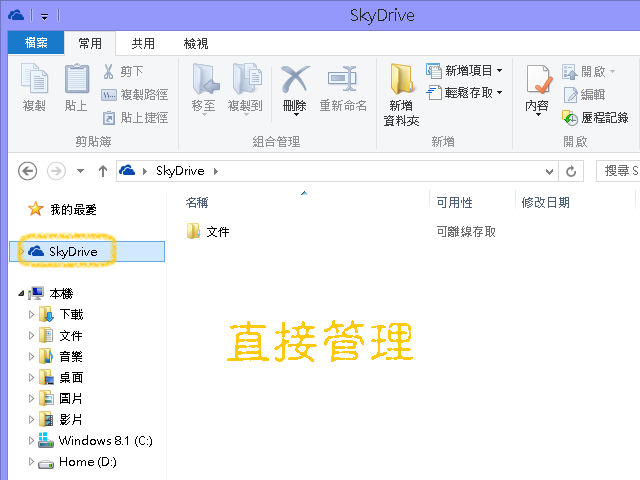Select SkyDrive in the navigation pane
The height and width of the screenshot is (480, 640).
(x=87, y=251)
